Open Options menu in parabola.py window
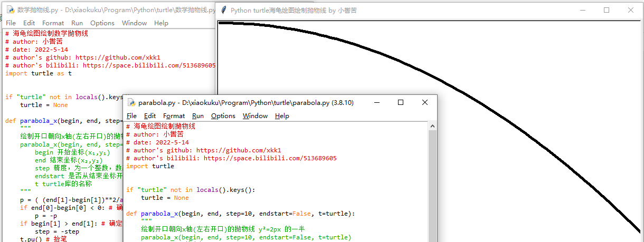The image size is (644, 242). click(223, 116)
